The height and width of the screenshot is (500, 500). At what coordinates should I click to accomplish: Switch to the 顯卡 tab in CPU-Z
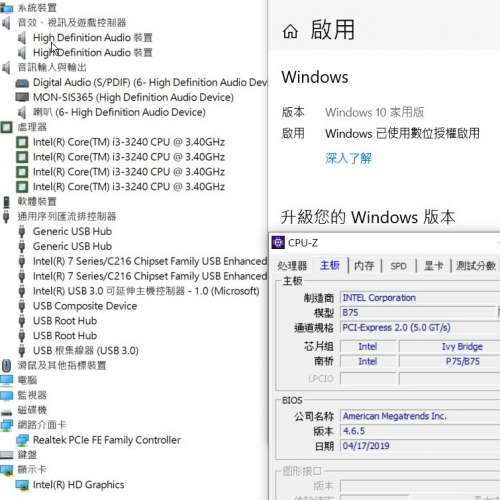pyautogui.click(x=434, y=266)
